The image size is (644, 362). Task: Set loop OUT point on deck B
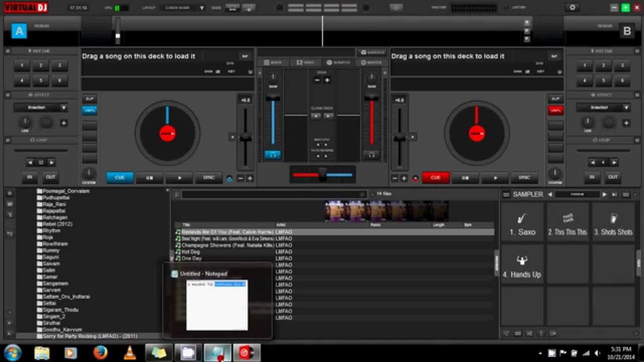click(x=613, y=177)
